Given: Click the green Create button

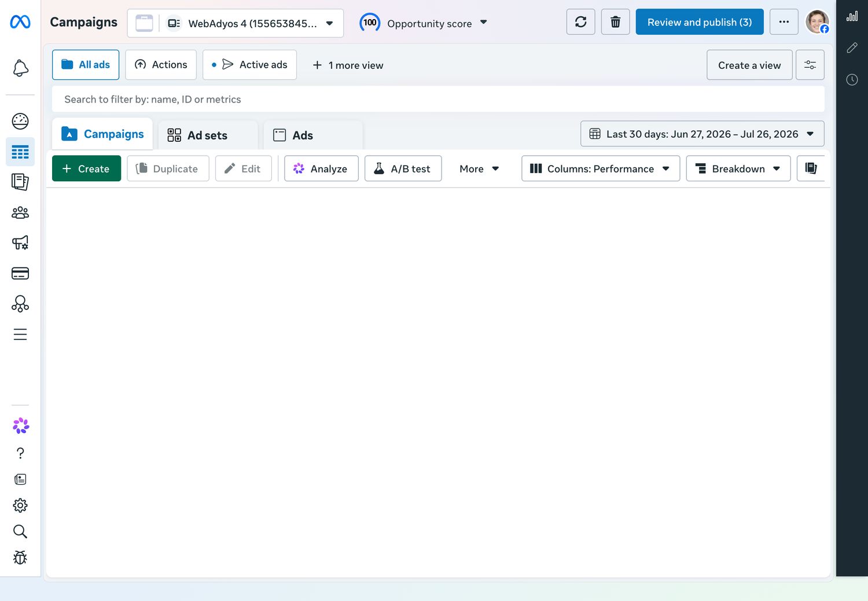Looking at the screenshot, I should coord(86,168).
